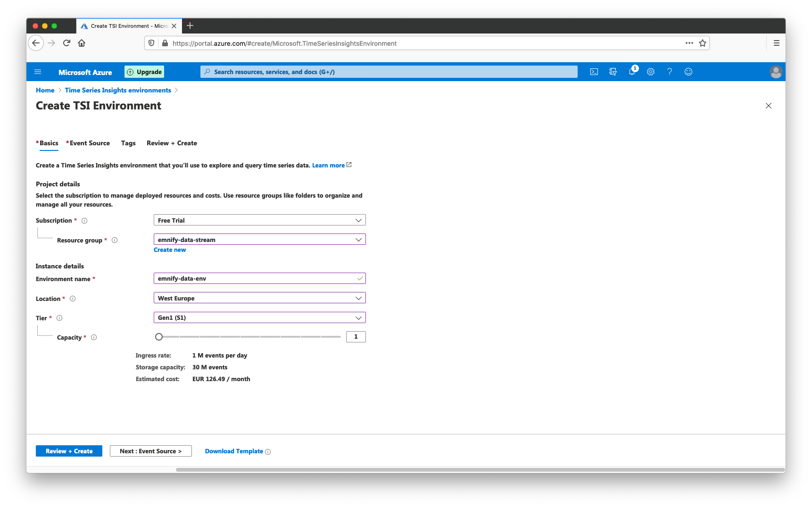Viewport: 812px width, 508px height.
Task: Show the Download Template info icon
Action: (268, 452)
